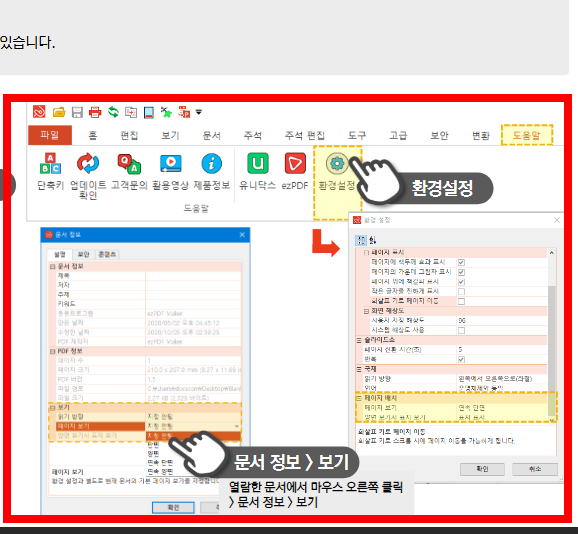Switch to the 고급 tab
This screenshot has width=578, height=534.
398,136
